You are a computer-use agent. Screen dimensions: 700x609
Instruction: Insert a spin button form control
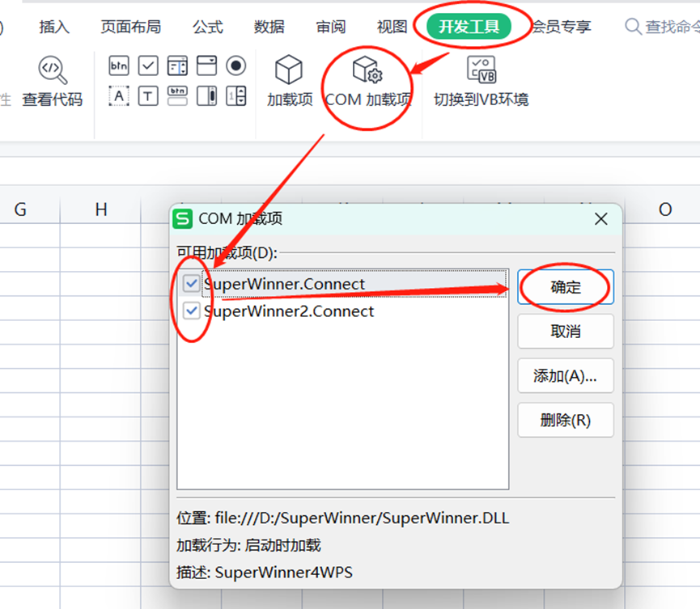[235, 96]
